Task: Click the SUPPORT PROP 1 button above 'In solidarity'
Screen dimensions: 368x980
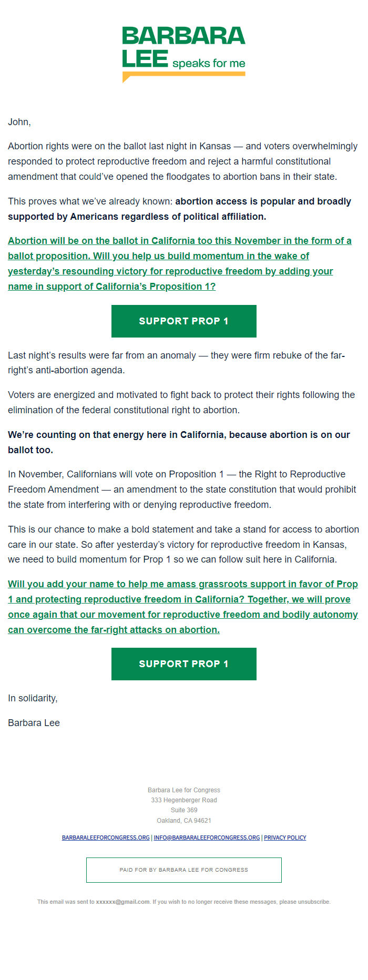Action: [x=184, y=664]
